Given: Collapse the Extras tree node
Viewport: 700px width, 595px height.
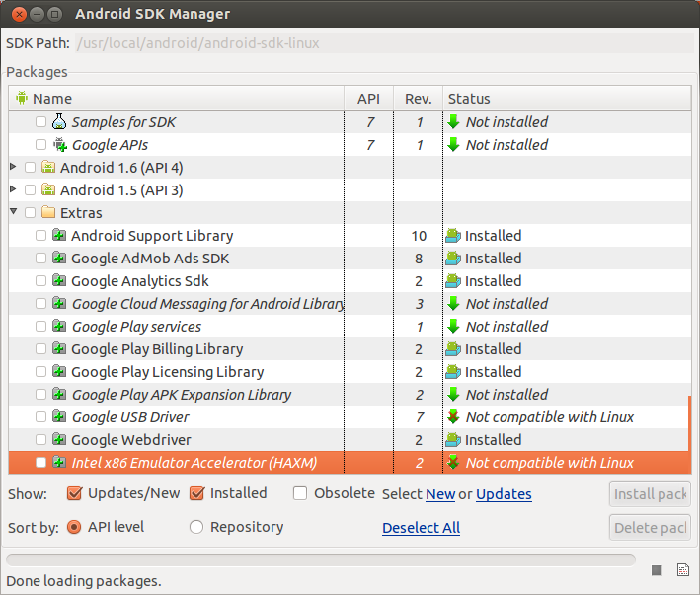Looking at the screenshot, I should (14, 213).
